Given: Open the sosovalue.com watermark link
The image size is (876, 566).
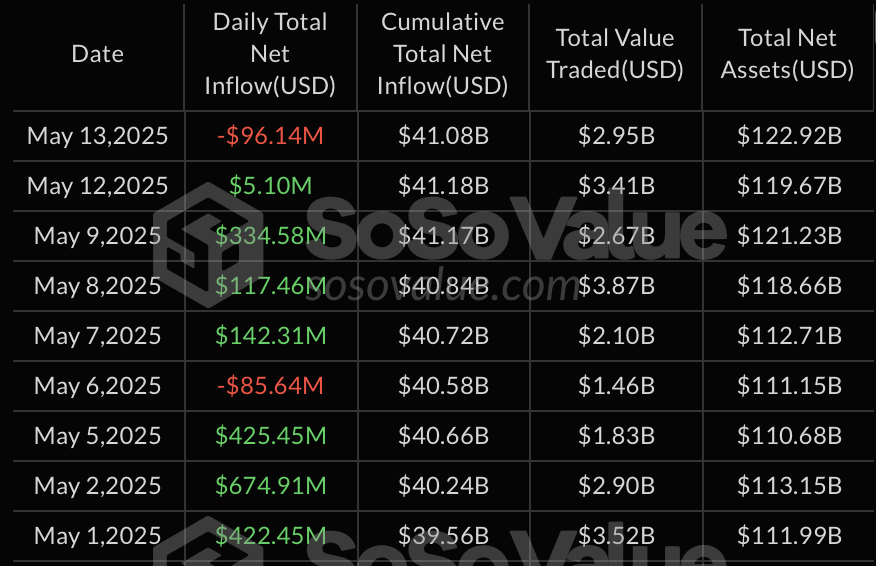Looking at the screenshot, I should coord(442,286).
